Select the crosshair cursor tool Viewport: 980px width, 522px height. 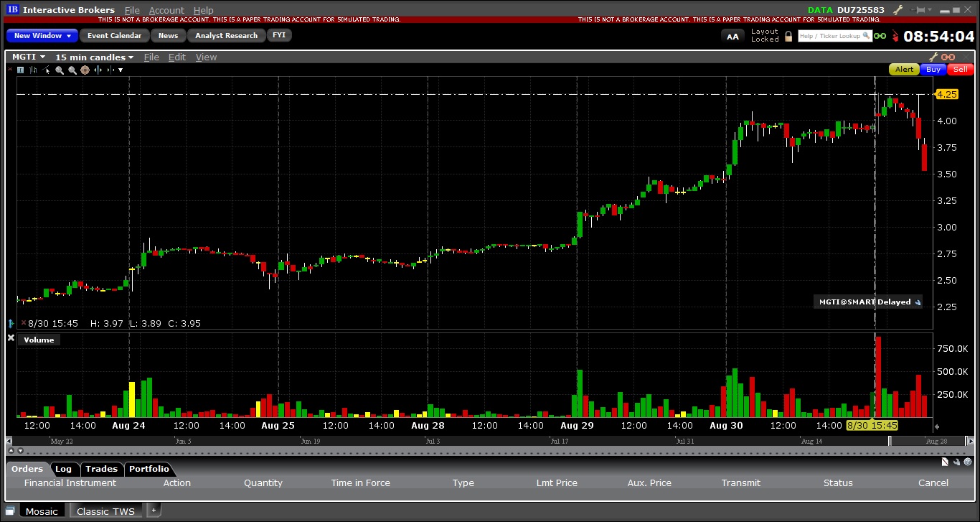[x=85, y=70]
